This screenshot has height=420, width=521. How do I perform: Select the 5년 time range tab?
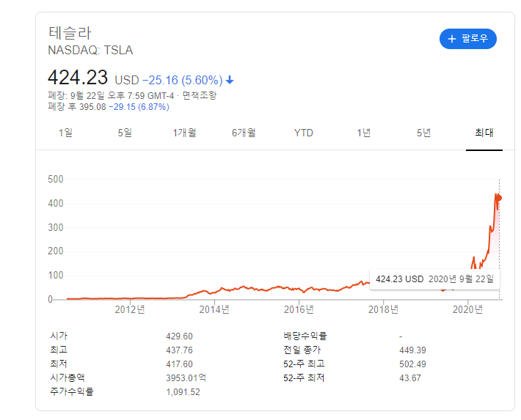pos(423,133)
